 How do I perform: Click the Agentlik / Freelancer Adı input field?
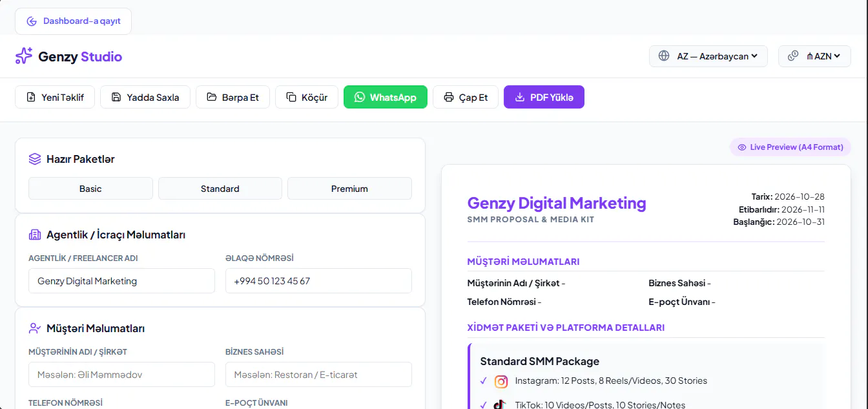(121, 281)
